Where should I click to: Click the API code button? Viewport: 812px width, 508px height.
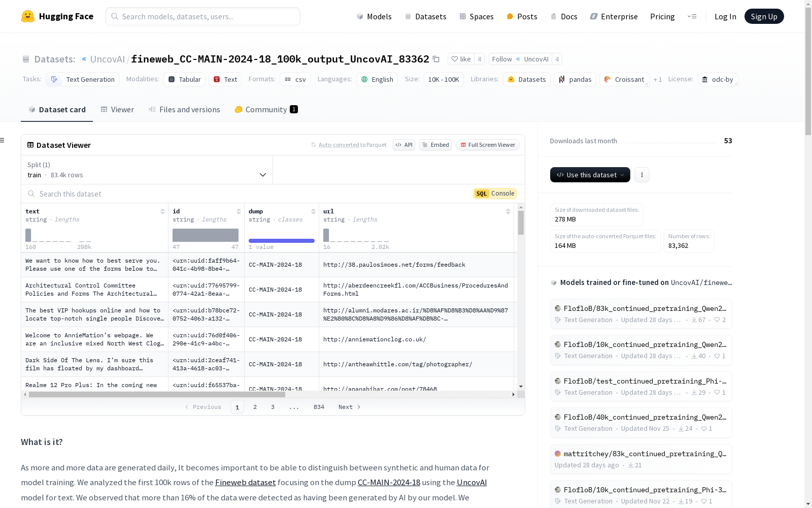tap(404, 145)
